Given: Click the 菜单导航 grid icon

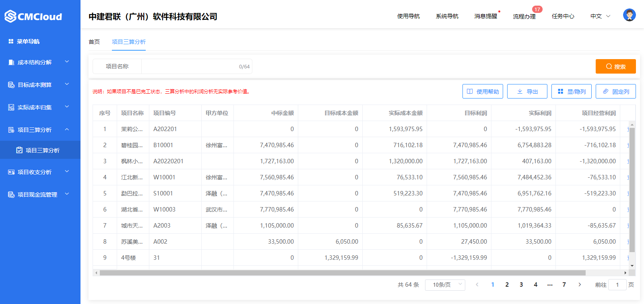Looking at the screenshot, I should [11, 41].
